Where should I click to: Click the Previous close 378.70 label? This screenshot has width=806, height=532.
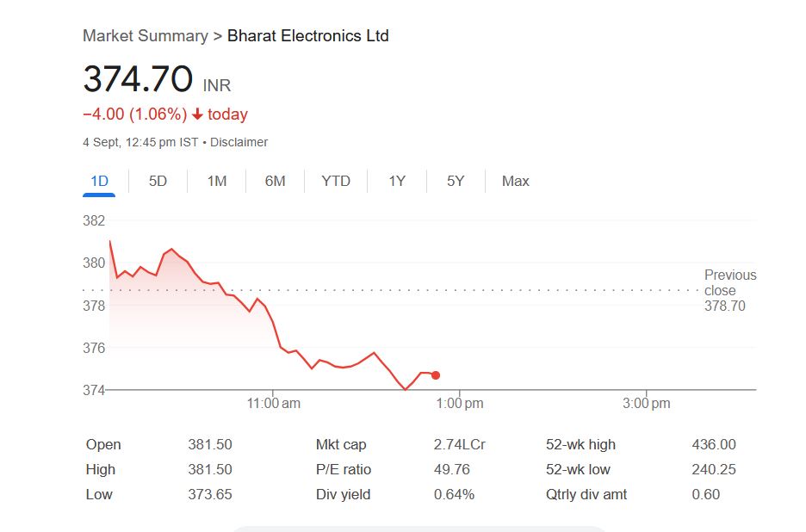729,290
